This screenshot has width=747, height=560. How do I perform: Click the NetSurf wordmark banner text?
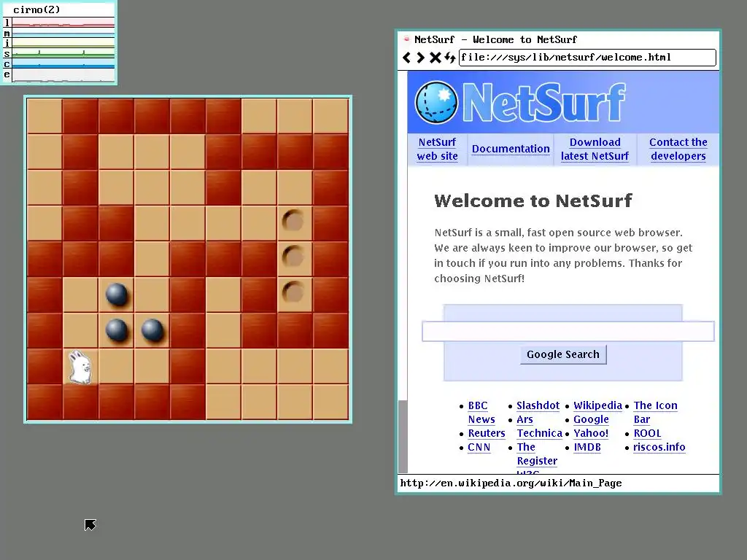[543, 102]
